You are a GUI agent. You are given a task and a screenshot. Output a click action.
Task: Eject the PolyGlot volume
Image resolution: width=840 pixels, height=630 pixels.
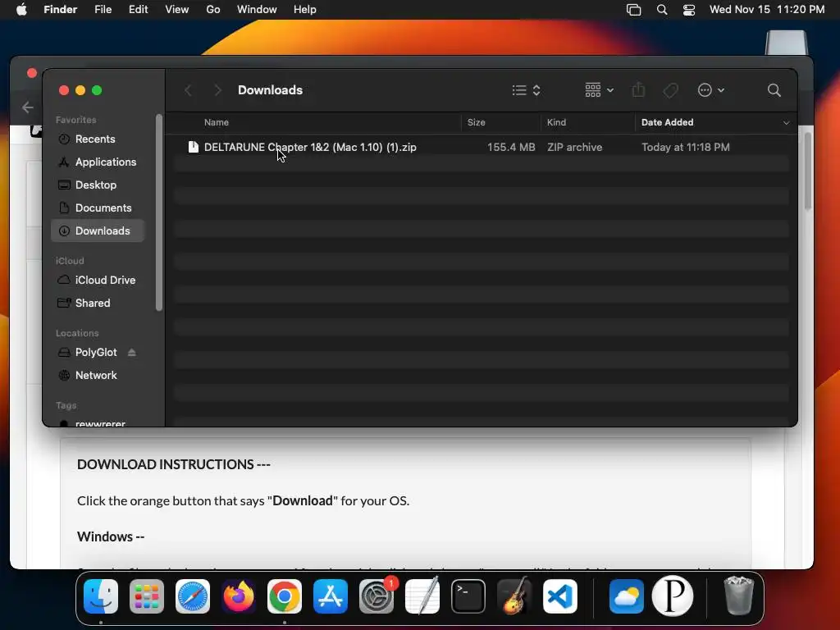(x=132, y=353)
